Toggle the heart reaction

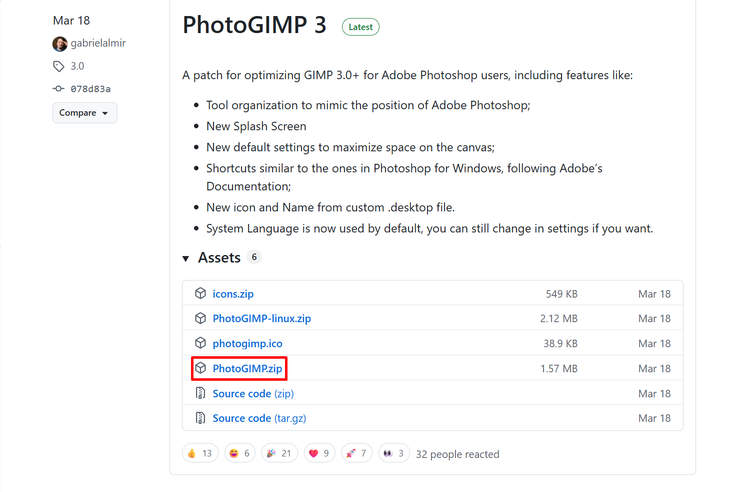(x=320, y=454)
